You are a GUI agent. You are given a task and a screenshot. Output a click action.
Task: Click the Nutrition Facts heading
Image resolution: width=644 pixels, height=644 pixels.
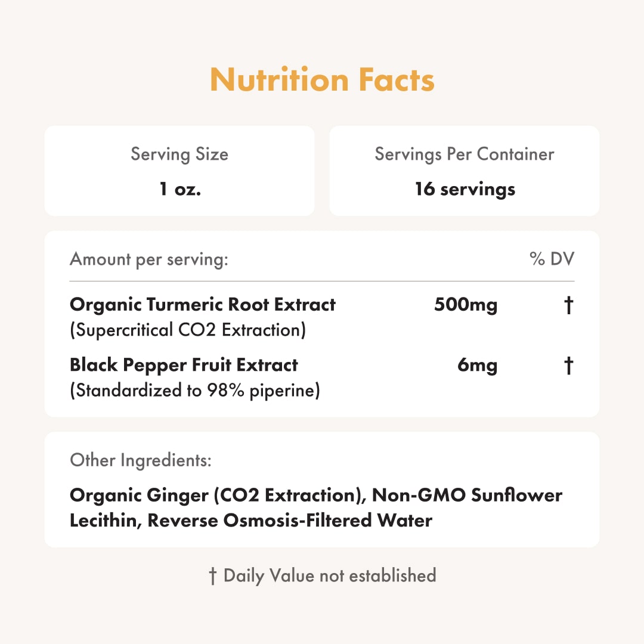322,79
